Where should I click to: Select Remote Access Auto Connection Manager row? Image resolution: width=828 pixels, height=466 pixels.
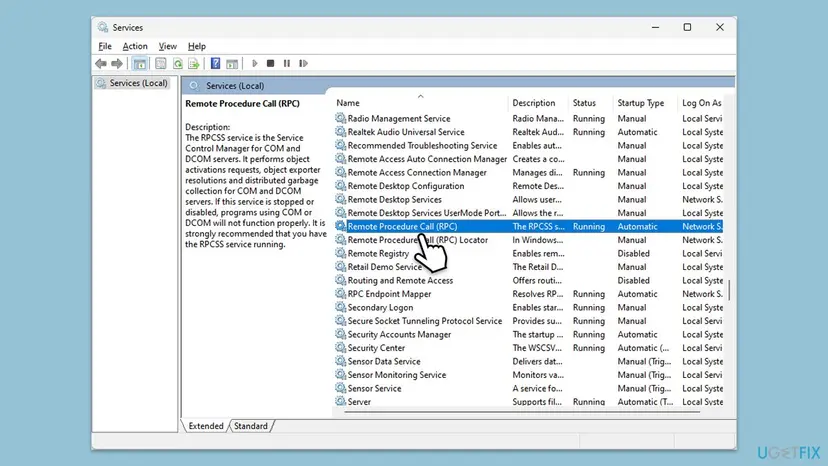529,159
